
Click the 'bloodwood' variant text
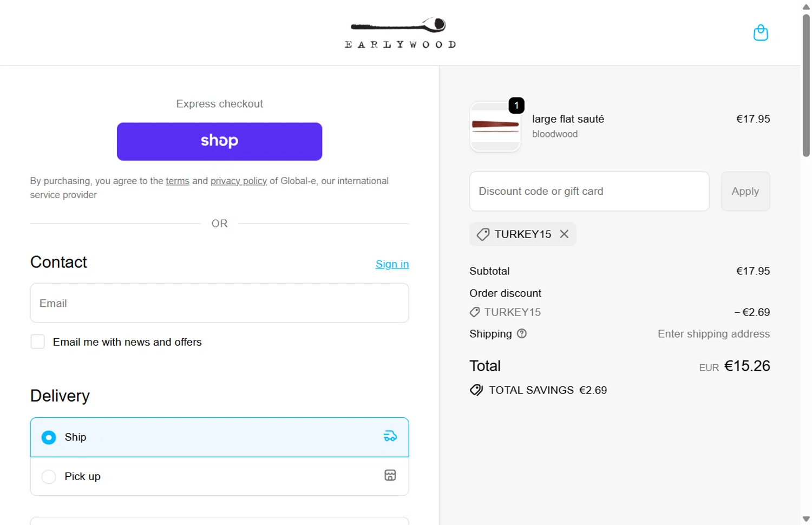tap(555, 134)
